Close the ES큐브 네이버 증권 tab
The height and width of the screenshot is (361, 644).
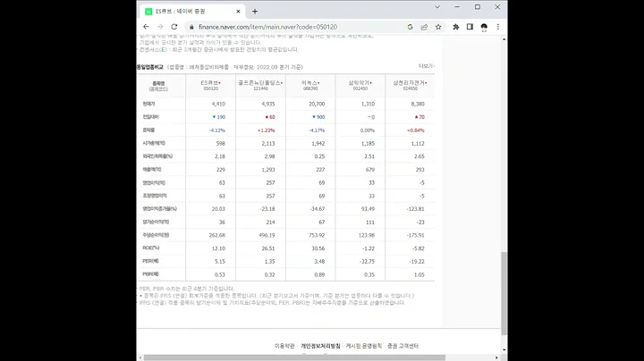click(x=238, y=12)
